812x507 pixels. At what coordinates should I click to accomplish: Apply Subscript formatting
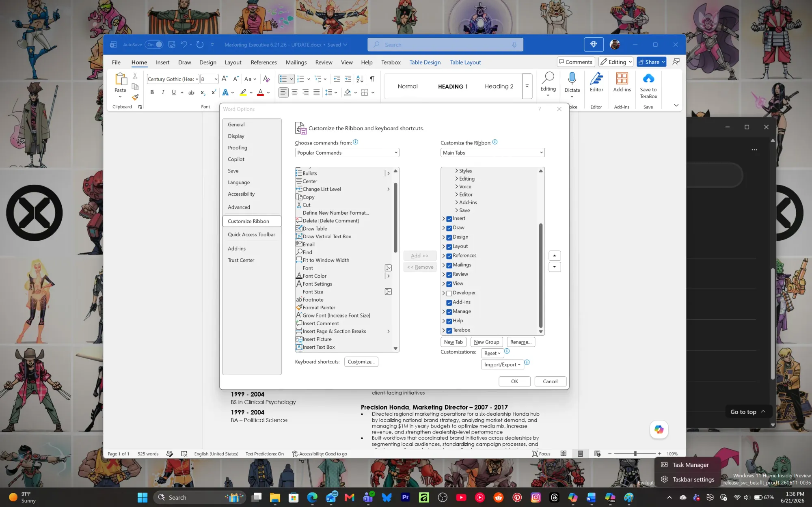click(203, 93)
